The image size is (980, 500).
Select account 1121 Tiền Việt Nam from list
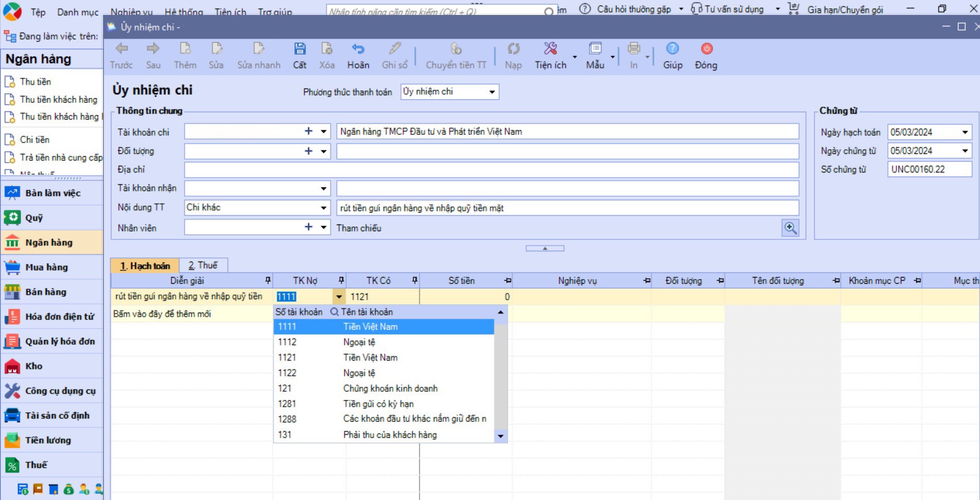click(x=370, y=357)
